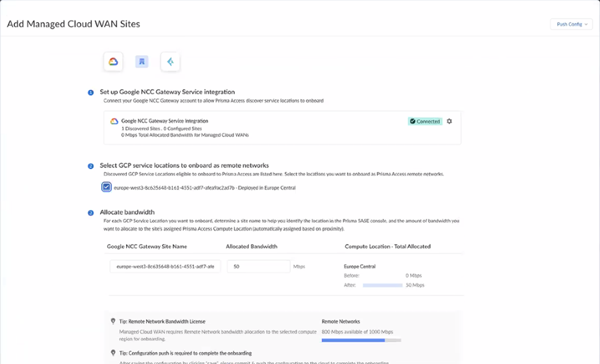Viewport: 600px width, 364px height.
Task: Click 'Select GCP service locations to onboard' heading
Action: pyautogui.click(x=184, y=165)
